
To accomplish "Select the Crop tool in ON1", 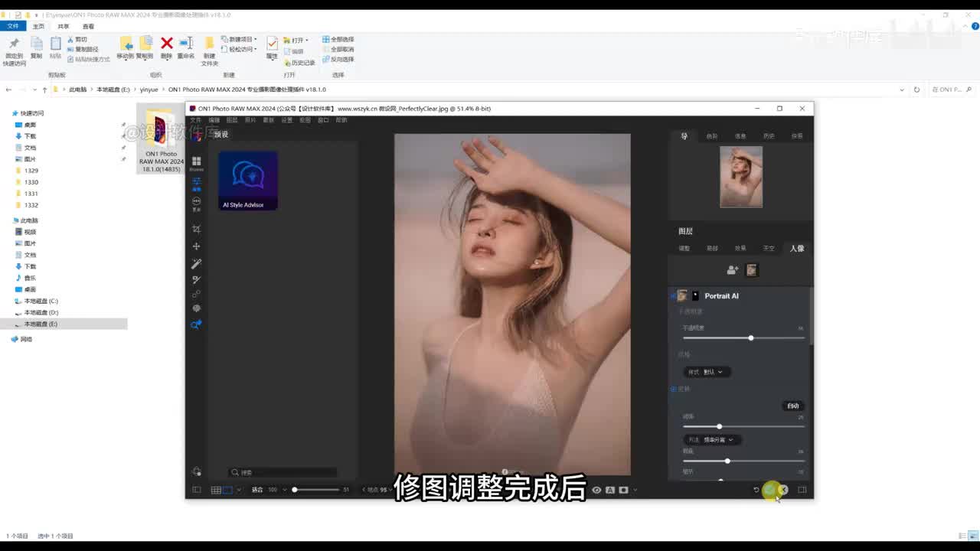I will point(196,230).
